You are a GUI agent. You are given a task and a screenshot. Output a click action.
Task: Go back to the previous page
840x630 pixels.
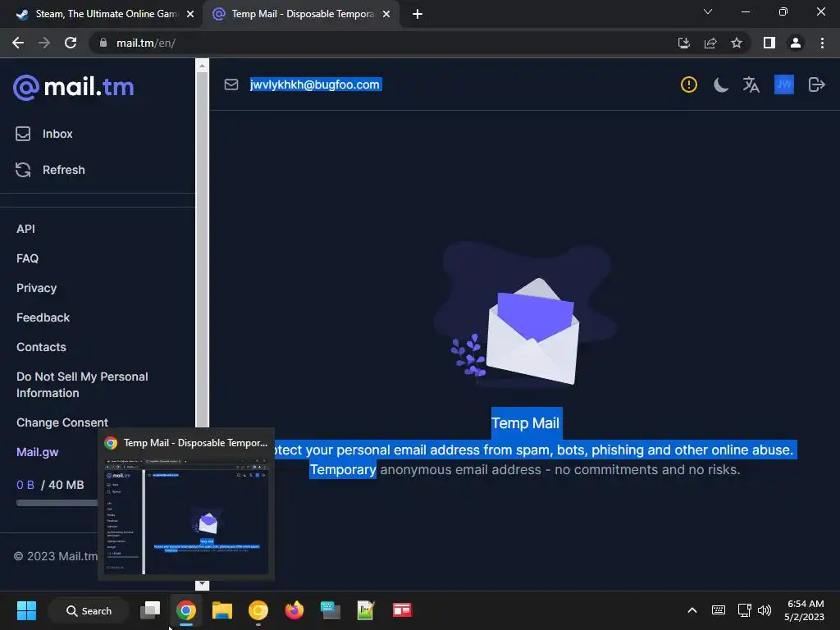tap(18, 43)
